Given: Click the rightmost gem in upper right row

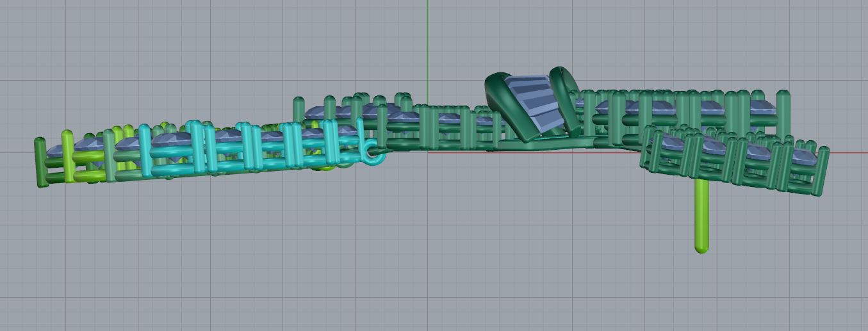Looking at the screenshot, I should (762, 107).
